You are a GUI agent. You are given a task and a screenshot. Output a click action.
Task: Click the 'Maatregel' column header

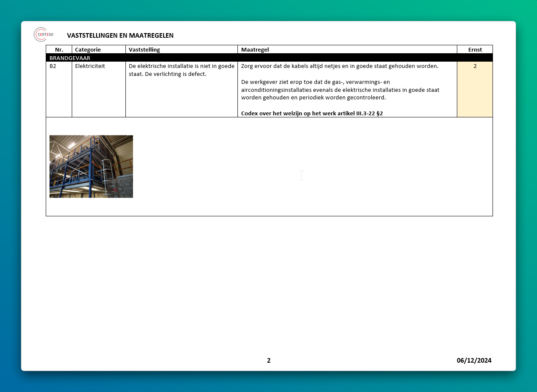[x=255, y=49]
